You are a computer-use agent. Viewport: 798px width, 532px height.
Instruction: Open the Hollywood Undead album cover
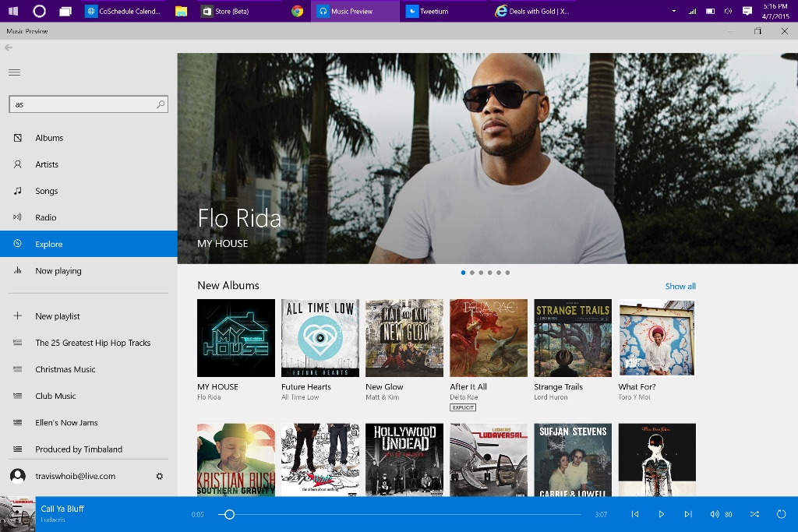pos(404,460)
